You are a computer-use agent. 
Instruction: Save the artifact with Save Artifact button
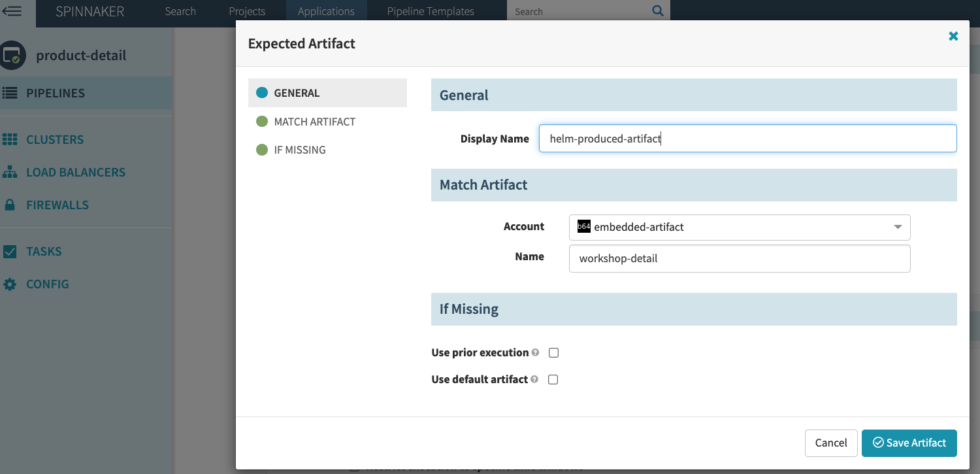tap(909, 443)
